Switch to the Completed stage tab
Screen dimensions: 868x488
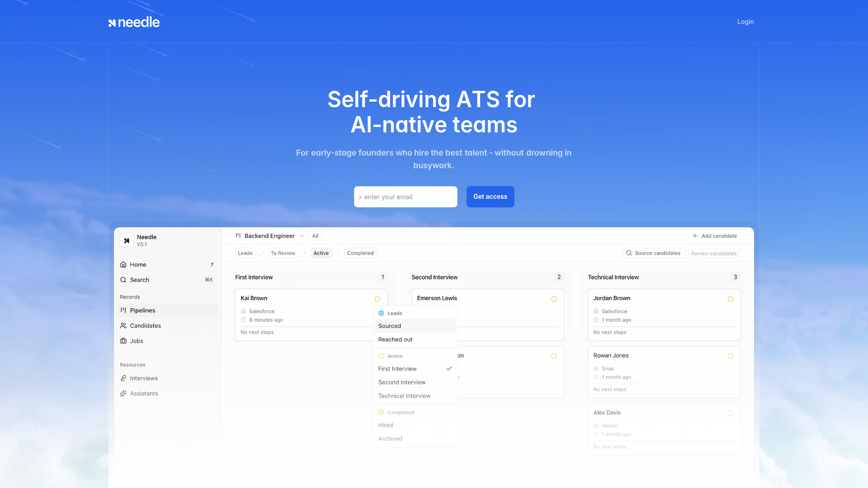(x=360, y=253)
